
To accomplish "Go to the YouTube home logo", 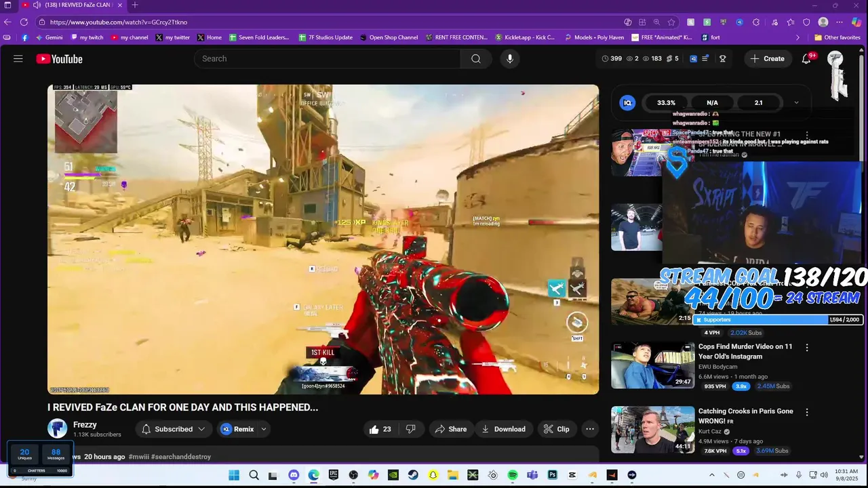I will click(60, 59).
